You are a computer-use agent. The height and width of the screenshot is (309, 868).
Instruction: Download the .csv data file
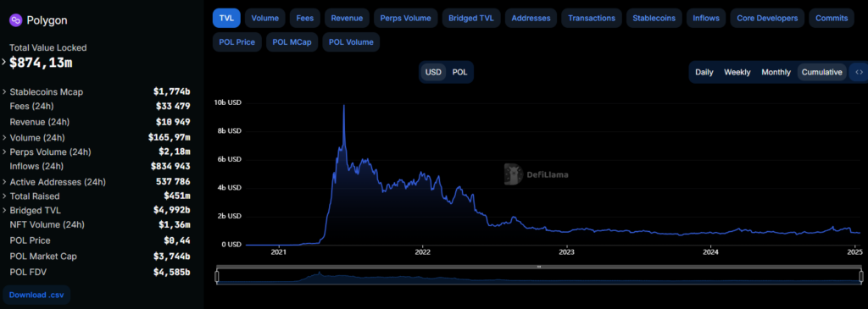(x=36, y=295)
